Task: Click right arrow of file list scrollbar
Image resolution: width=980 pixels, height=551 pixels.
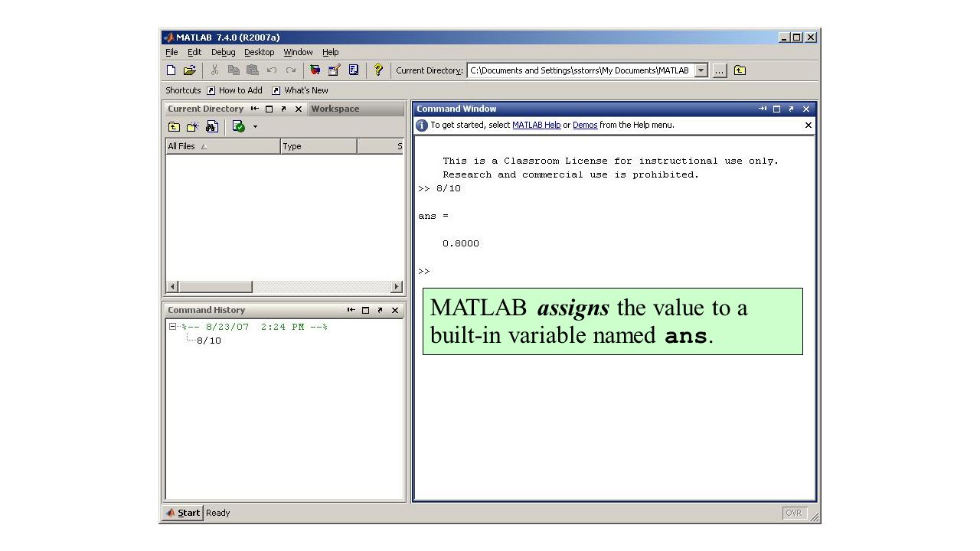Action: [397, 287]
